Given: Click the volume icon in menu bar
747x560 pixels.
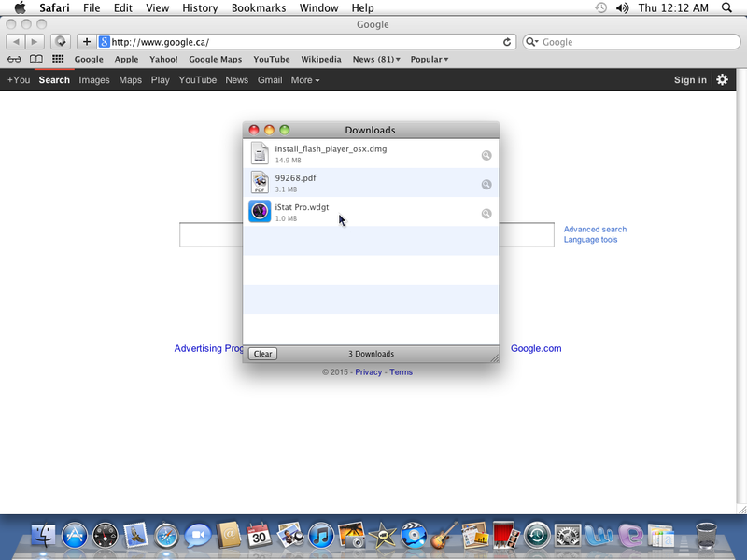Looking at the screenshot, I should [622, 7].
